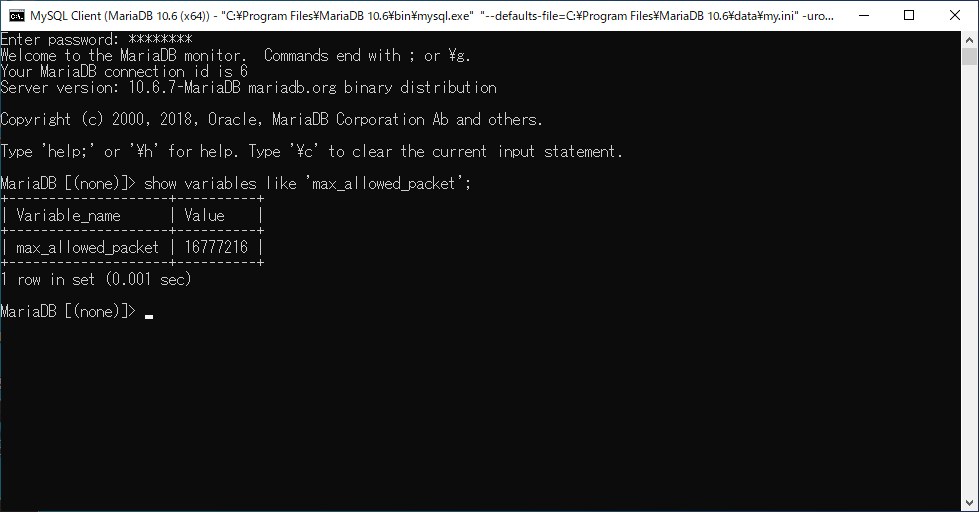This screenshot has width=979, height=512.
Task: Close the MySQL Client window
Action: [955, 16]
